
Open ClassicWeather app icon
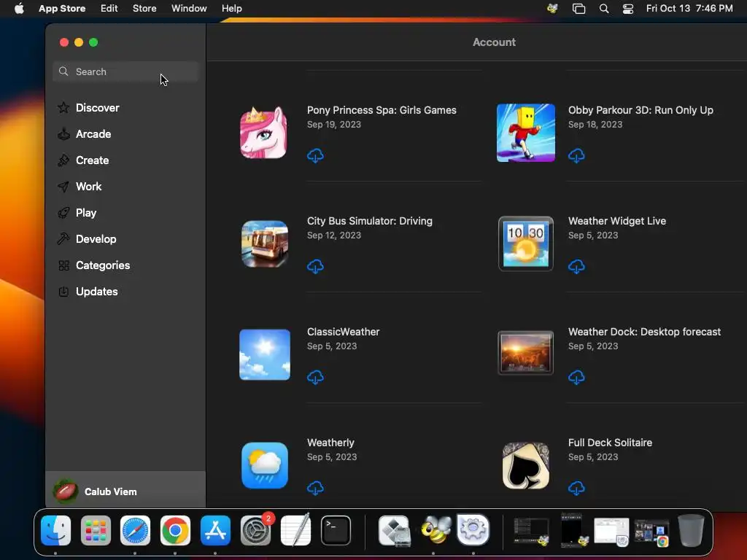point(265,355)
